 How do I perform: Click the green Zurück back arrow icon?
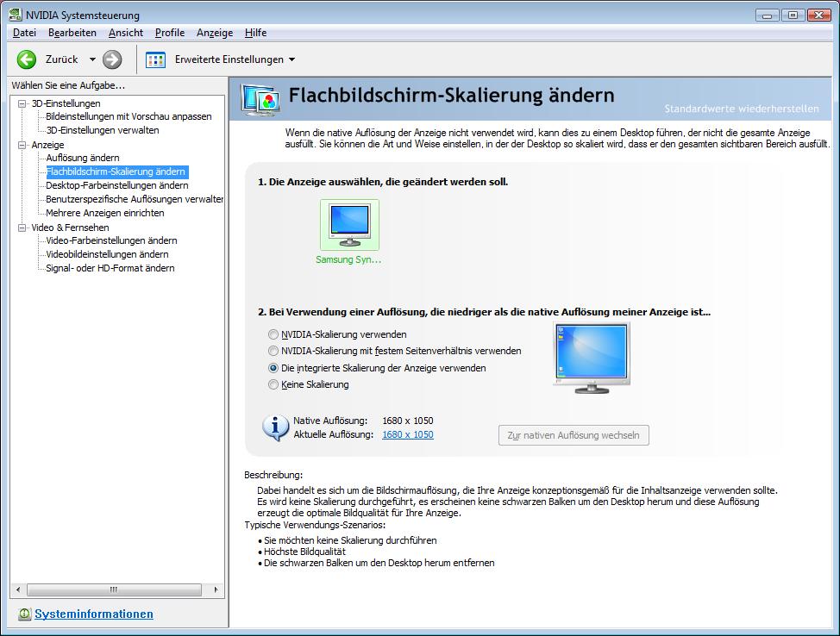click(26, 59)
